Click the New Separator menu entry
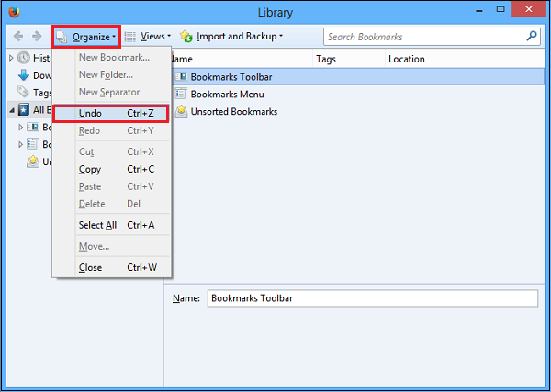This screenshot has width=551, height=392. click(x=111, y=92)
